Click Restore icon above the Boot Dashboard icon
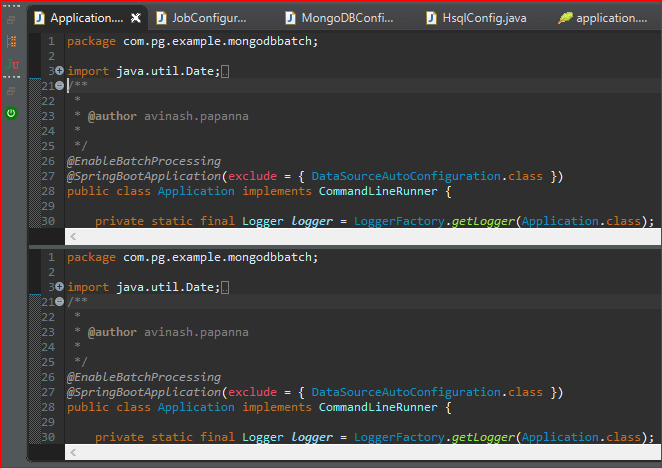 tap(11, 91)
